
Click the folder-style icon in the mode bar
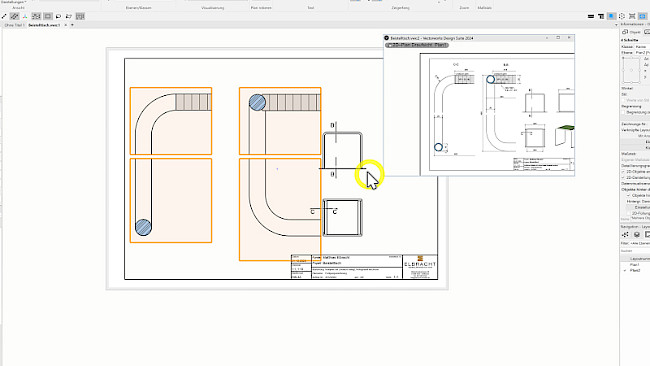coord(69,16)
